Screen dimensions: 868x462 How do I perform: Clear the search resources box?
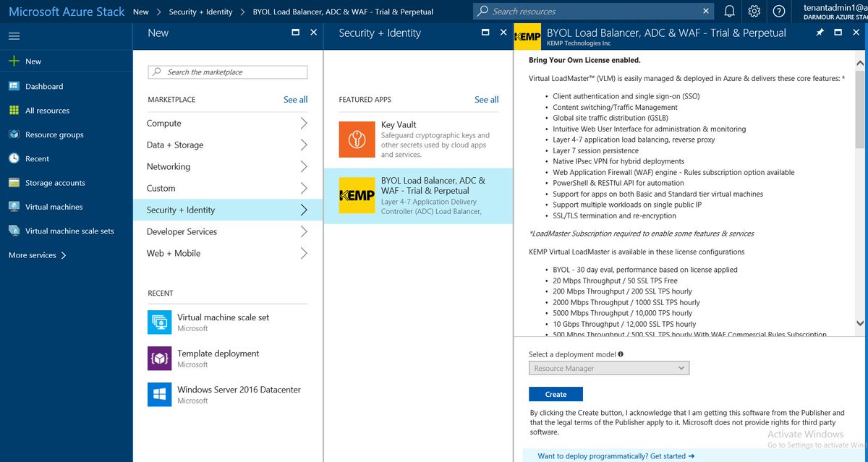(706, 12)
